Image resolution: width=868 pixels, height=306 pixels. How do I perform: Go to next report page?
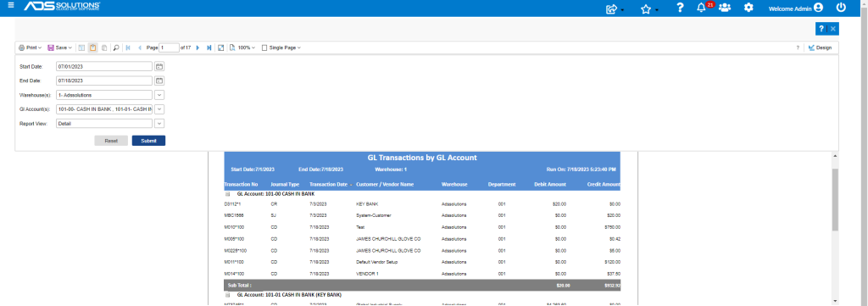coord(198,48)
